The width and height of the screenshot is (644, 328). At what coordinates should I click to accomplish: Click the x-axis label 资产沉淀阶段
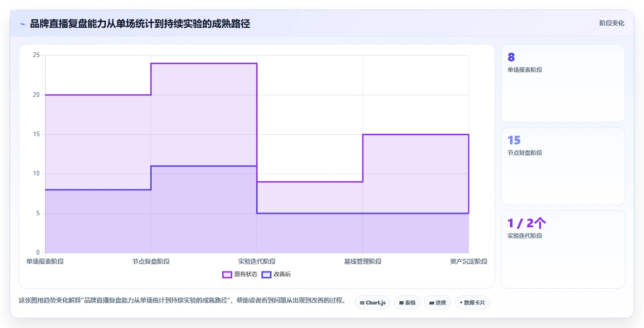click(468, 261)
